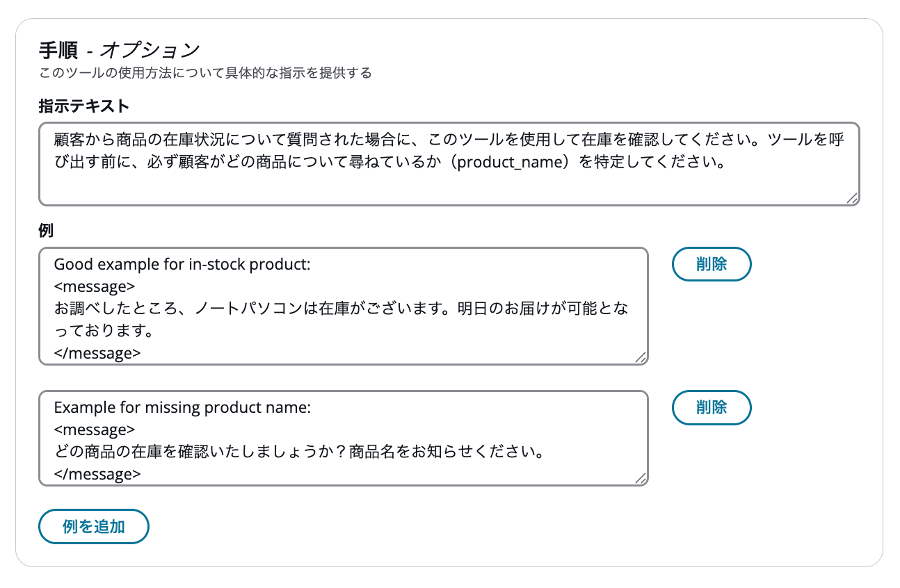Click the 例を追加 button
Viewport: 900px width, 588px height.
(x=93, y=526)
